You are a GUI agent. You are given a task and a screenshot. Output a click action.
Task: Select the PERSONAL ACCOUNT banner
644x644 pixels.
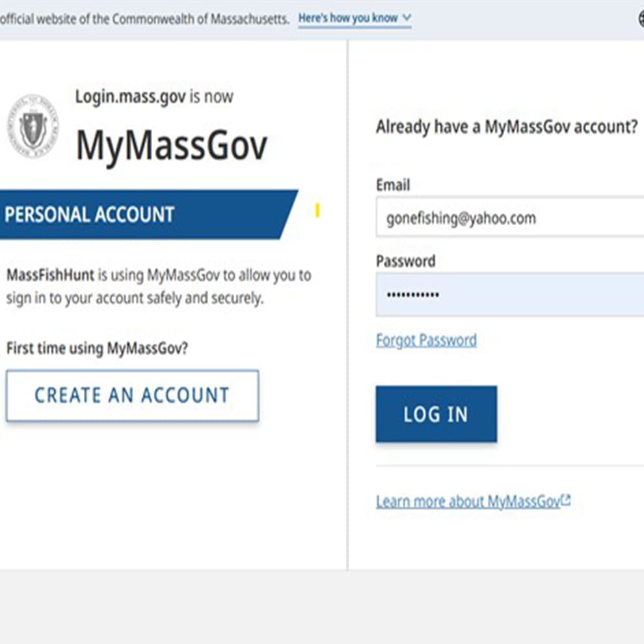(x=149, y=214)
